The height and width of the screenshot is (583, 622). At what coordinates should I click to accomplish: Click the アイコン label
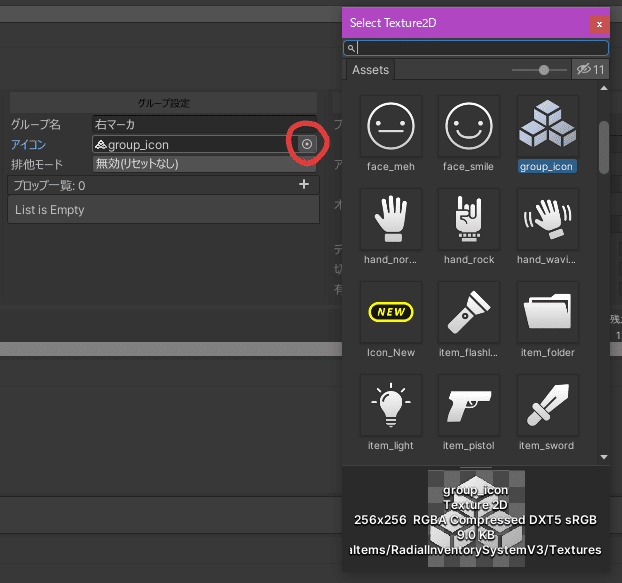[x=28, y=144]
